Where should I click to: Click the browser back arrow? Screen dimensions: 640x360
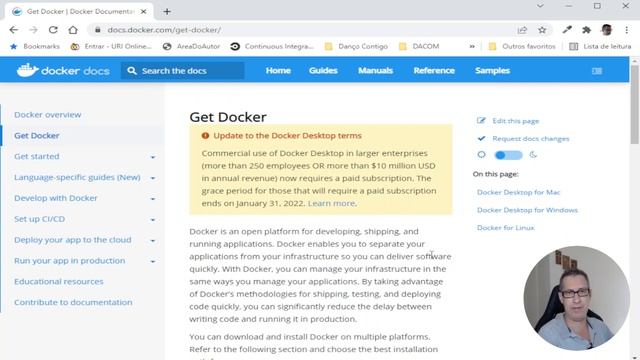pos(13,30)
